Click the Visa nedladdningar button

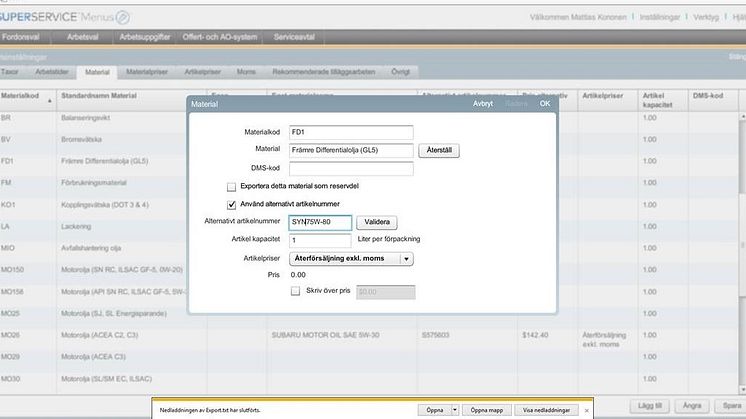pos(546,410)
